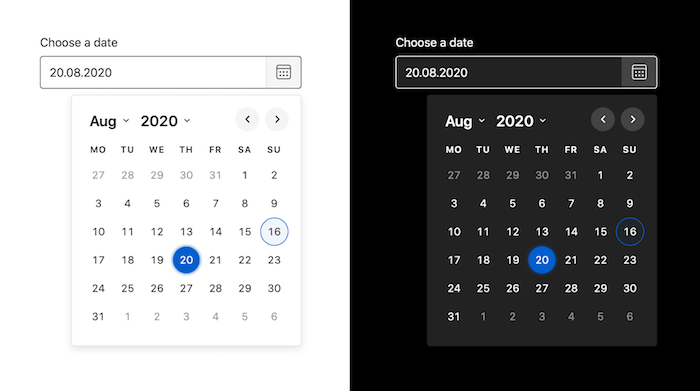
Task: Open the calendar icon in dark theme input
Action: (x=639, y=72)
